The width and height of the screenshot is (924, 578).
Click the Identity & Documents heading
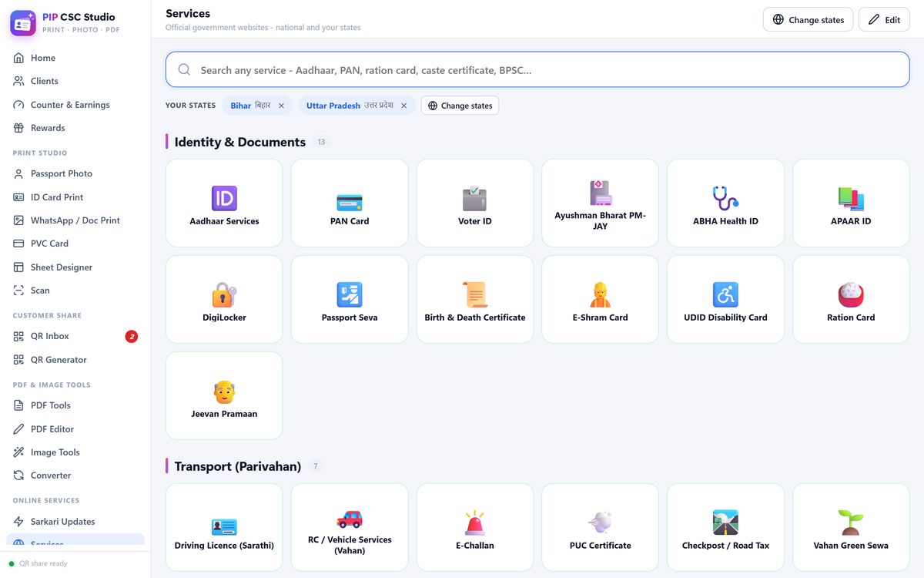click(x=240, y=142)
